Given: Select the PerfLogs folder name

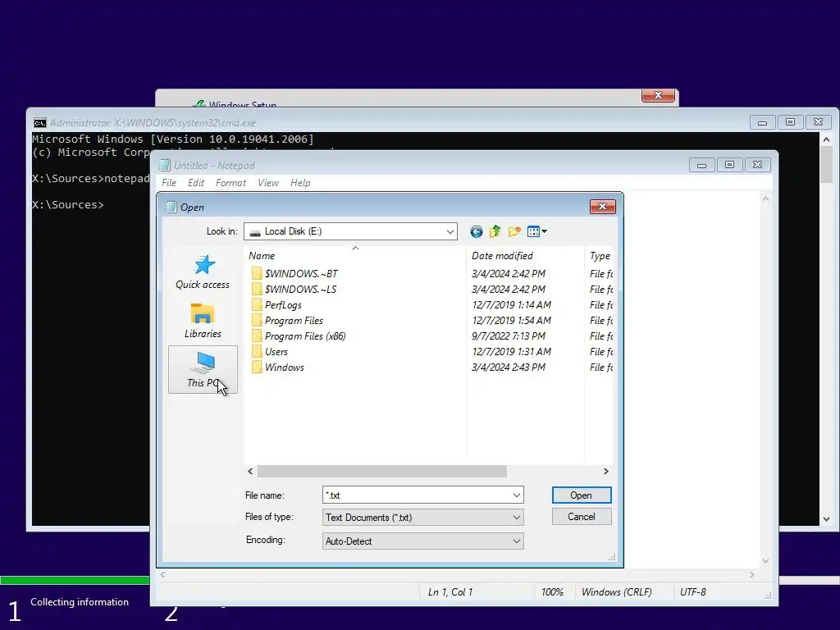Looking at the screenshot, I should click(x=283, y=305).
